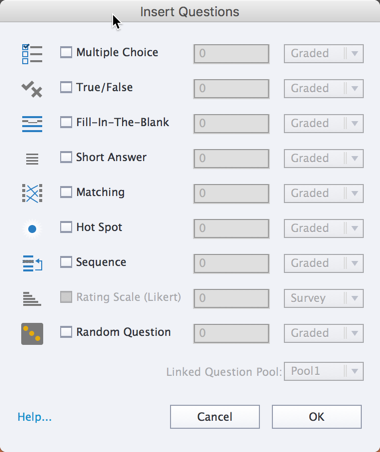Click the Sequence reorder icon
Screen dimensions: 380x452
[x=32, y=263]
